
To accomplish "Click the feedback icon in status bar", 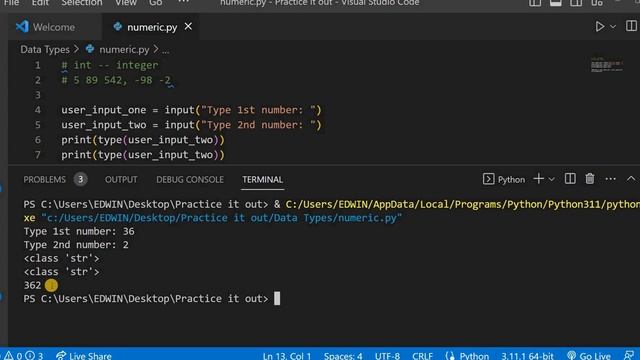I will 629,356.
